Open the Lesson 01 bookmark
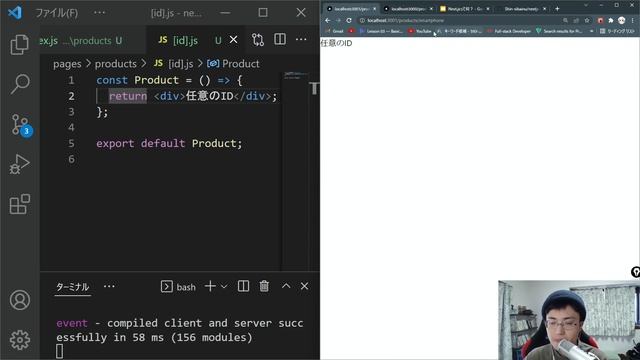Screen dimensions: 640x360 381,31
